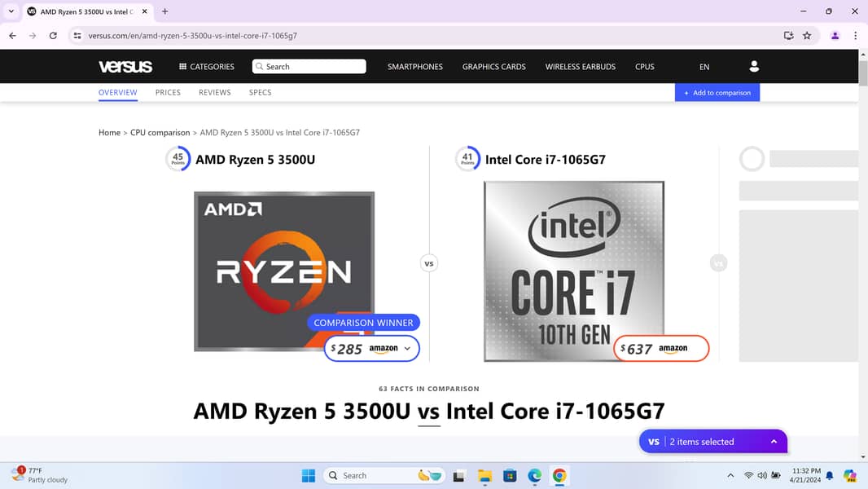The height and width of the screenshot is (489, 868).
Task: Open the user account profile icon
Action: coord(753,67)
